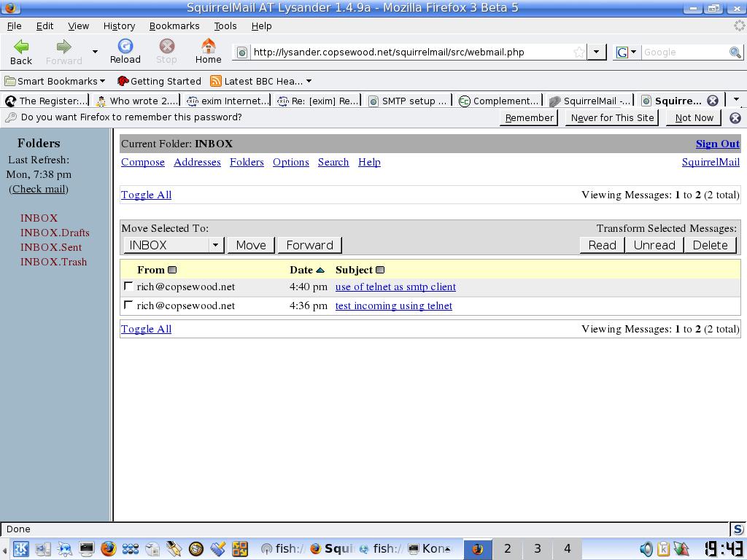Sort by Subject using its column icon
Image resolution: width=747 pixels, height=560 pixels.
(380, 270)
